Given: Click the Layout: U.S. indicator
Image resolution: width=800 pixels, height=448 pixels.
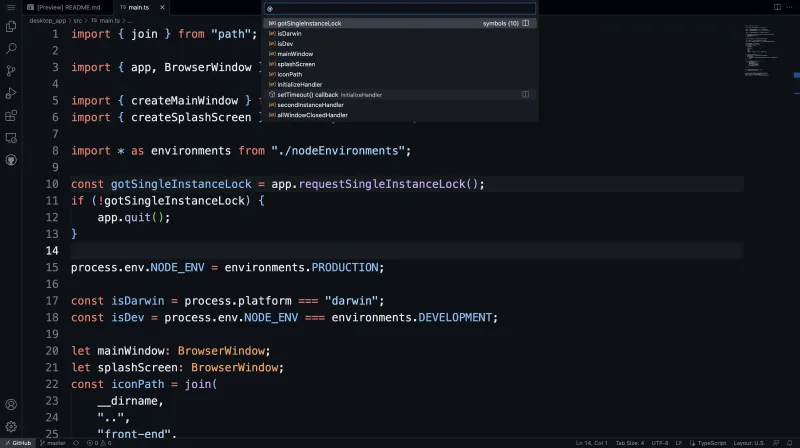Looking at the screenshot, I should 749,443.
